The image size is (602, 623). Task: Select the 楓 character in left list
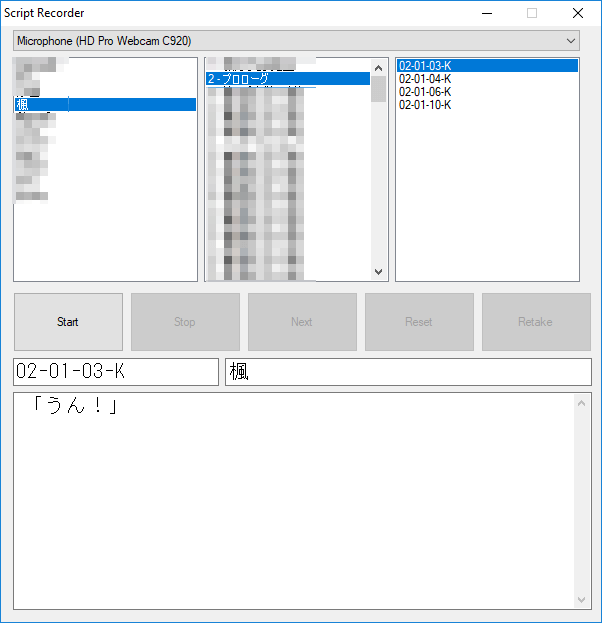point(104,104)
